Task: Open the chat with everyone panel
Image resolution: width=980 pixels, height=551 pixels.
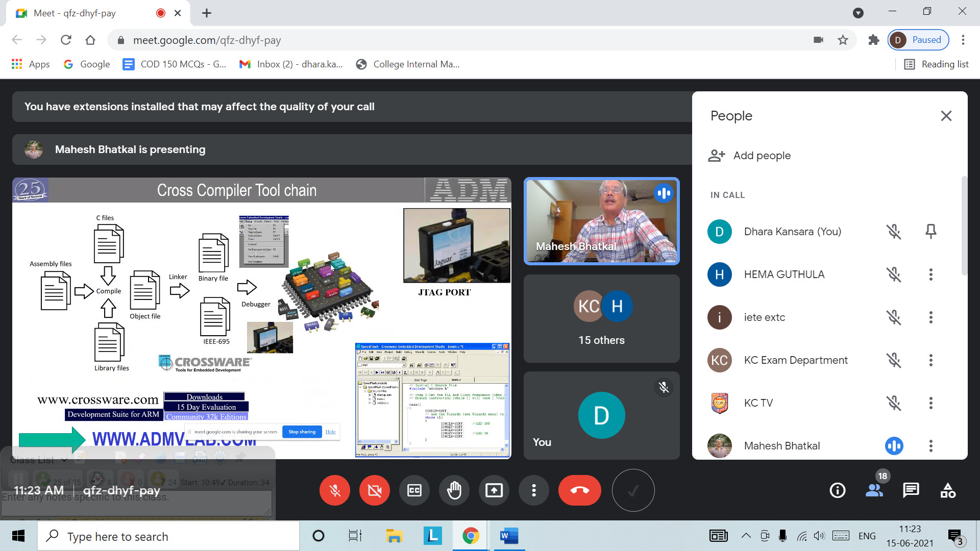Action: pos(911,491)
